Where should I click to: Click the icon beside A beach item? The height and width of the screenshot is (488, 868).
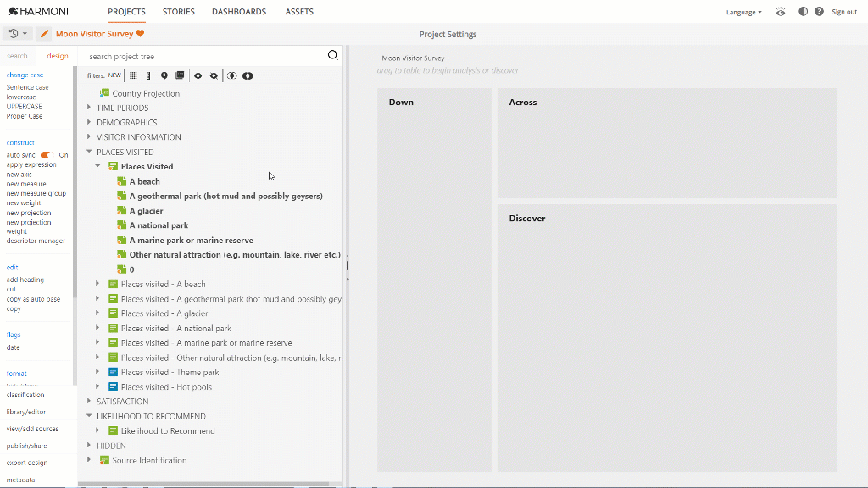122,181
